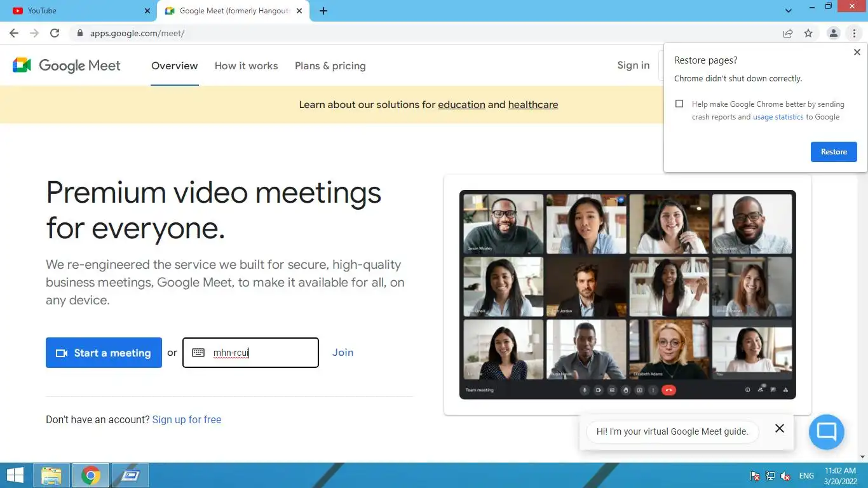This screenshot has width=868, height=488.
Task: Click the red hang-up button in preview
Action: [x=668, y=390]
